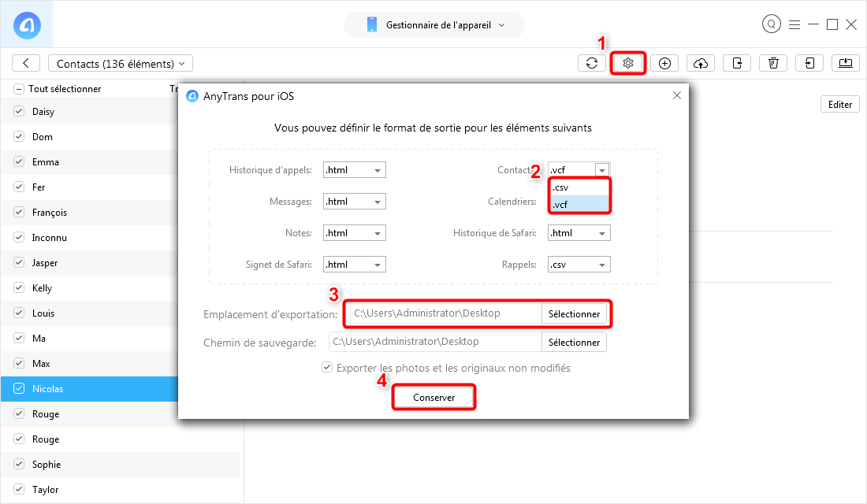The image size is (867, 504).
Task: Close the AnyTrans pour iOS dialog
Action: coord(677,95)
